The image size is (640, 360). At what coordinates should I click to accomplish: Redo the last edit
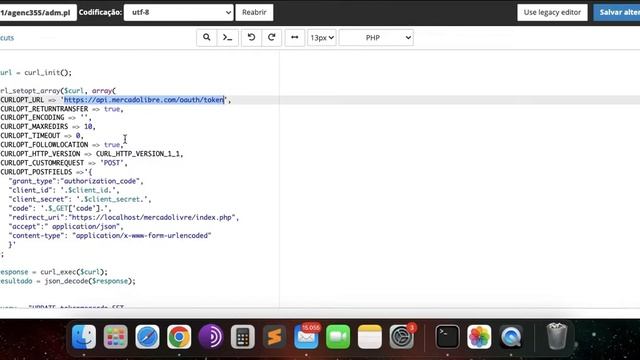[272, 38]
